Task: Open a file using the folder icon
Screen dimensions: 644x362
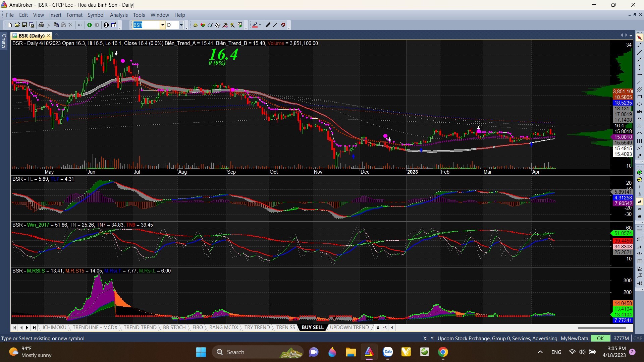Action: [x=17, y=25]
